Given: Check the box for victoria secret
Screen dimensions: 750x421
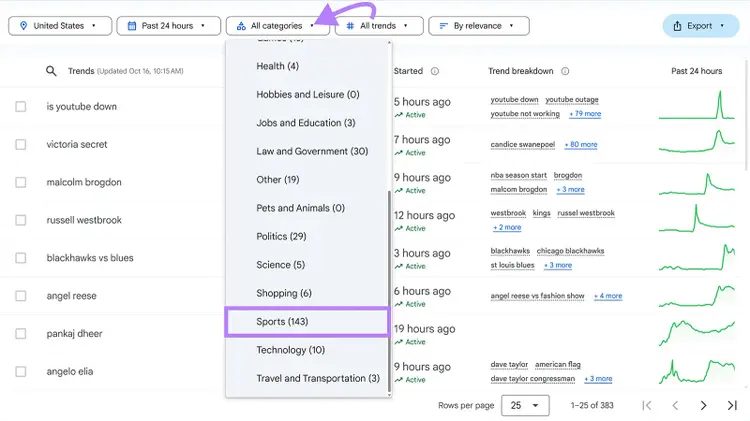Looking at the screenshot, I should (x=21, y=144).
